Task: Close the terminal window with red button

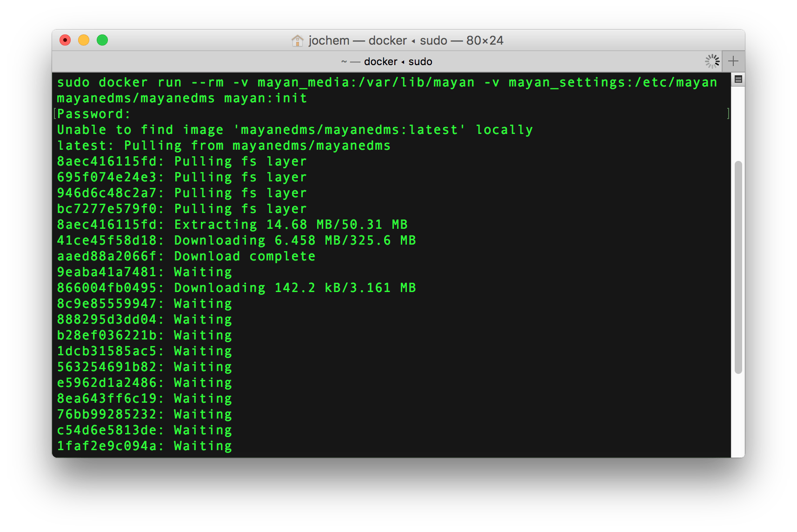Action: tap(65, 40)
